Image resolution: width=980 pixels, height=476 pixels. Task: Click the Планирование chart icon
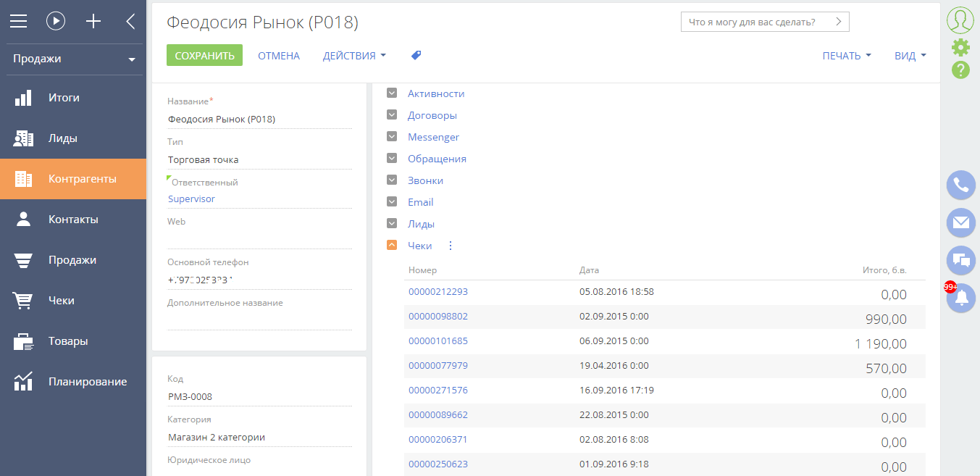pos(24,382)
